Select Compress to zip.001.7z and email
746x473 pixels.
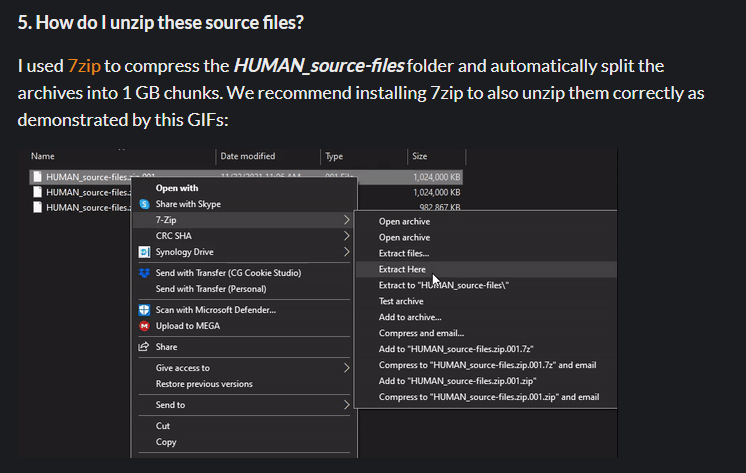[488, 365]
